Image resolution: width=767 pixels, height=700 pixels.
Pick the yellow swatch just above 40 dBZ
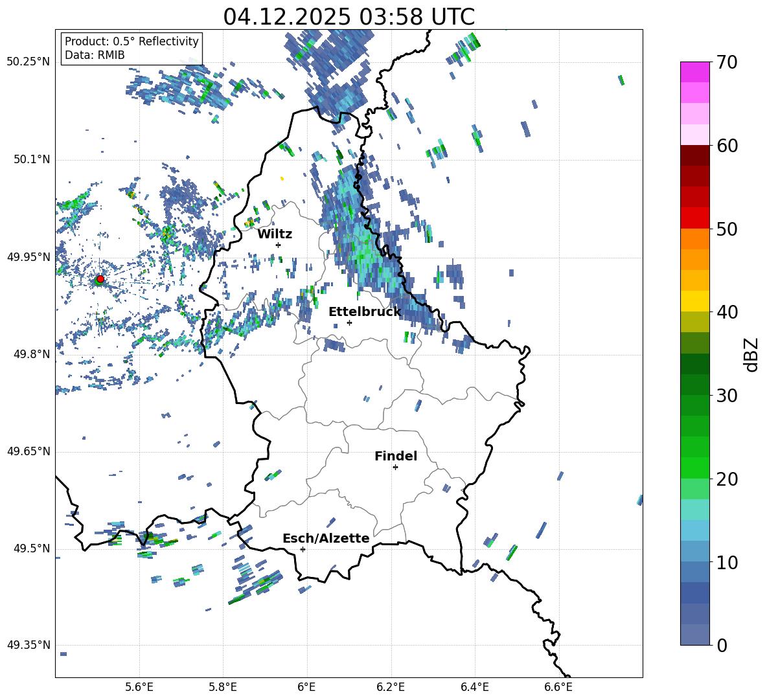pyautogui.click(x=695, y=301)
